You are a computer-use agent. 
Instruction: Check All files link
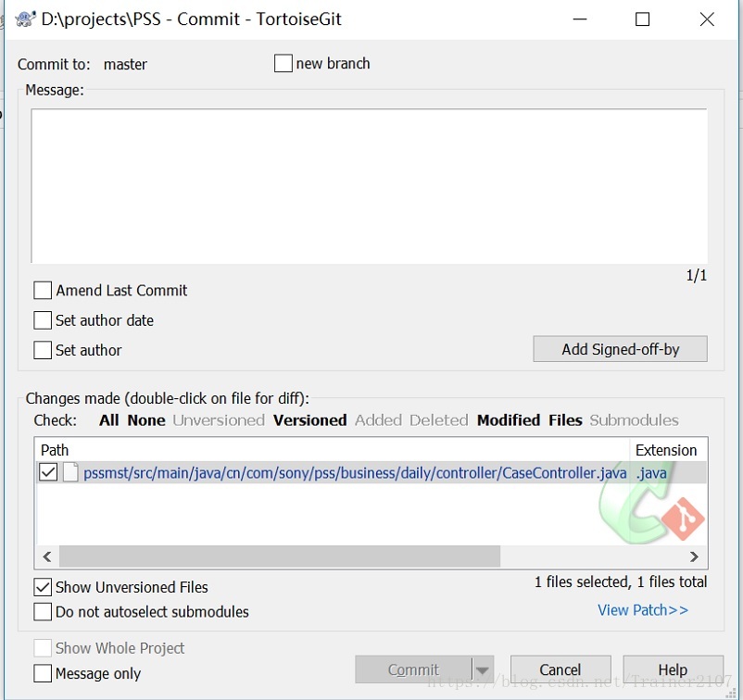(109, 420)
